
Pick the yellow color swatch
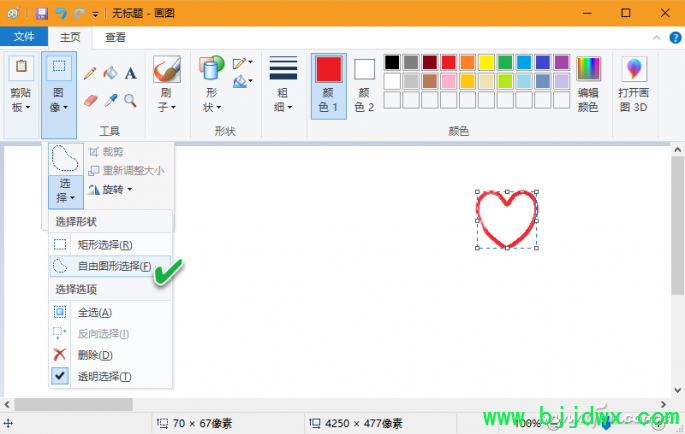pos(486,62)
